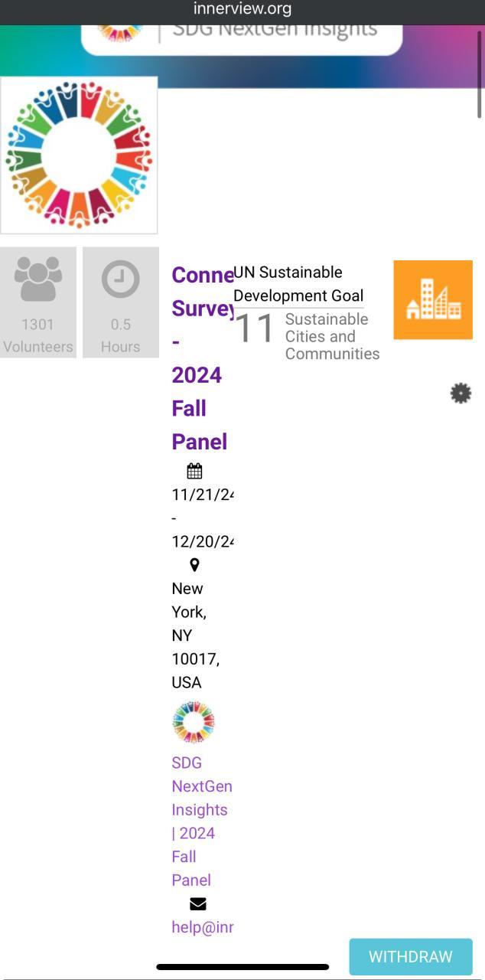This screenshot has width=485, height=980.
Task: Open SDG NextGen Insights 2024 Fall Panel link
Action: point(200,822)
